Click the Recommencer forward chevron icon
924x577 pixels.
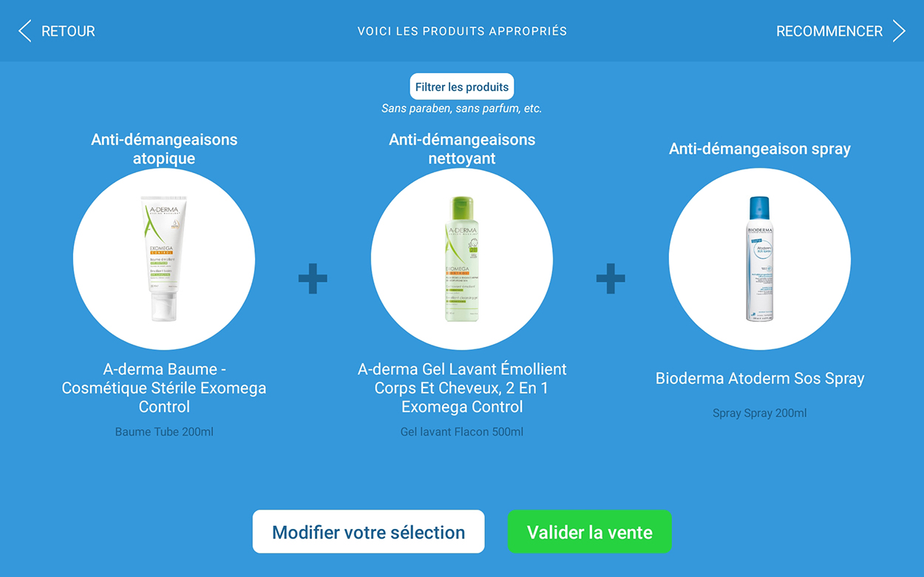coord(899,31)
